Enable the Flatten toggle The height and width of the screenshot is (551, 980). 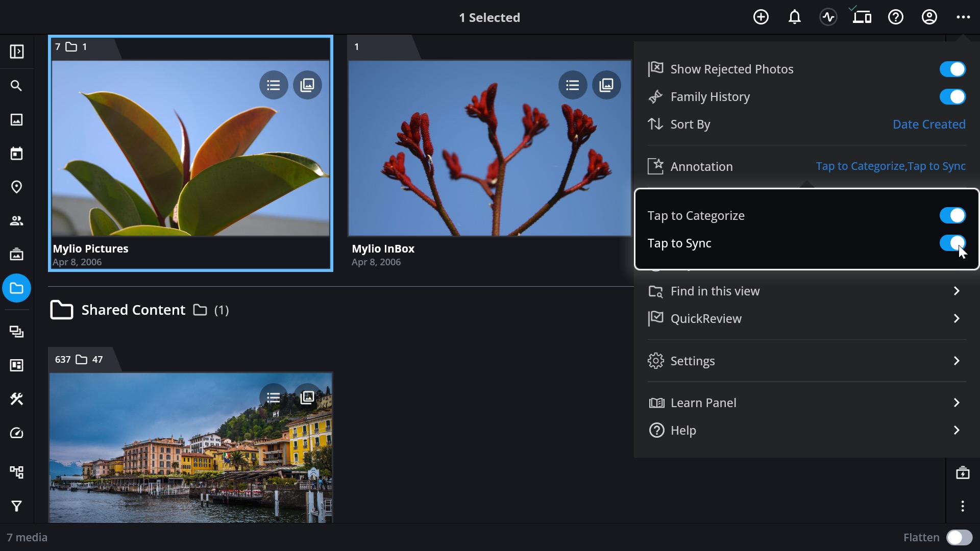(x=959, y=537)
